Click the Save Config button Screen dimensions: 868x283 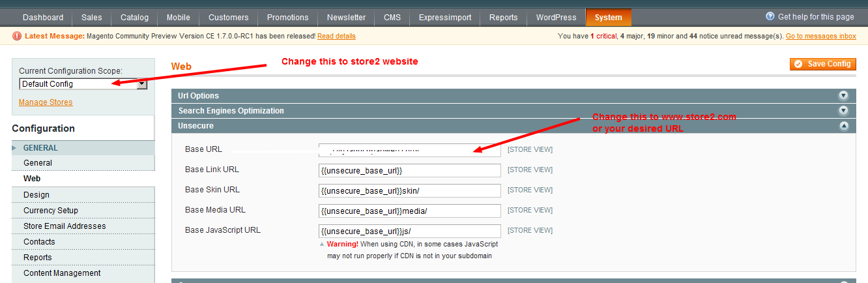click(x=822, y=64)
